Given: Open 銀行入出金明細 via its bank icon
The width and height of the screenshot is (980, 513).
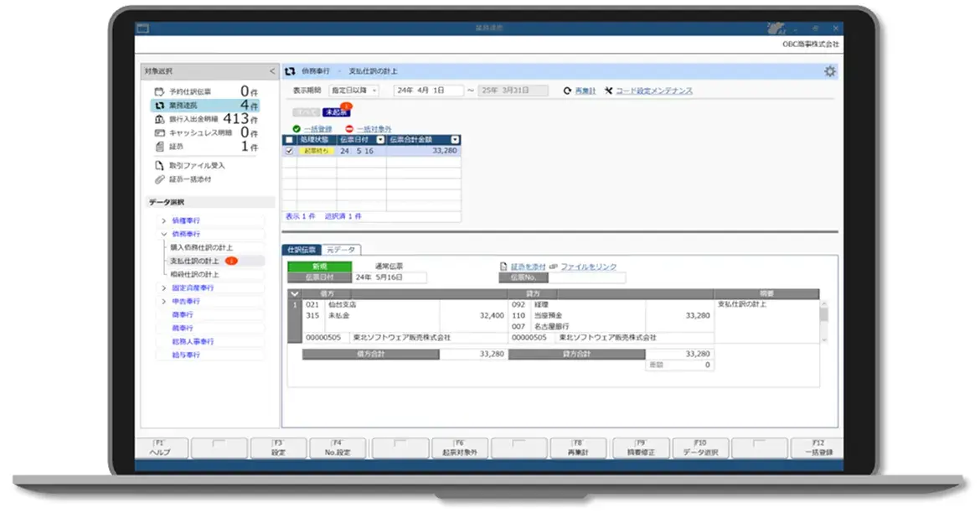Looking at the screenshot, I should coord(159,119).
